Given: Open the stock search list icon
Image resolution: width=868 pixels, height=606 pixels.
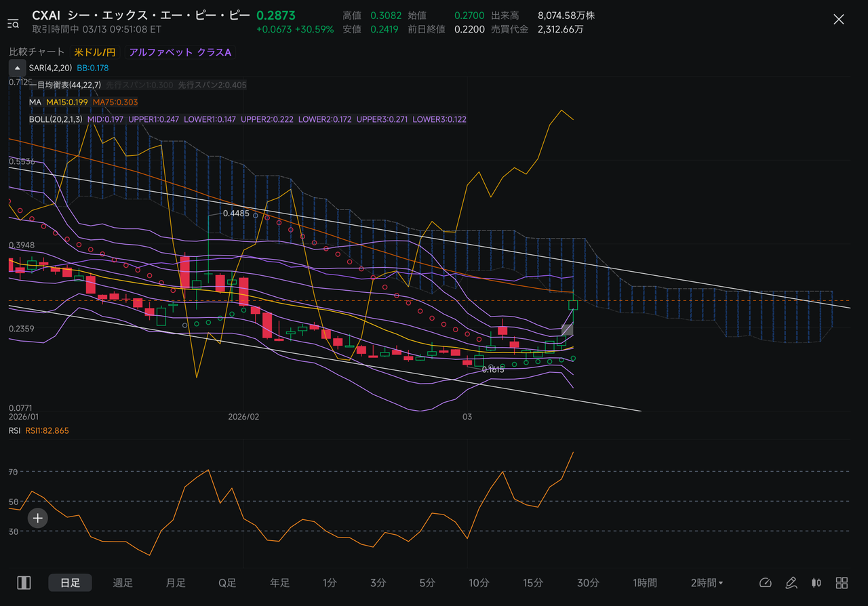Looking at the screenshot, I should tap(14, 24).
